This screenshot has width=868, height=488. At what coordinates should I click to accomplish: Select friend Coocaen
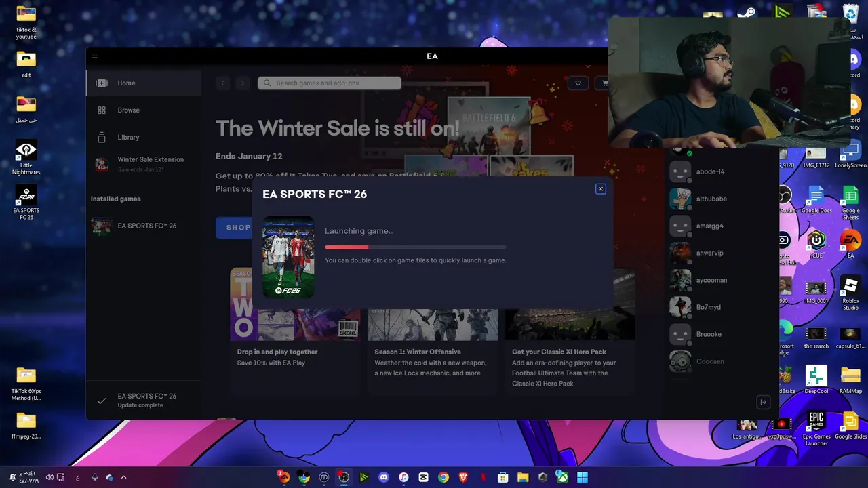[x=720, y=361]
